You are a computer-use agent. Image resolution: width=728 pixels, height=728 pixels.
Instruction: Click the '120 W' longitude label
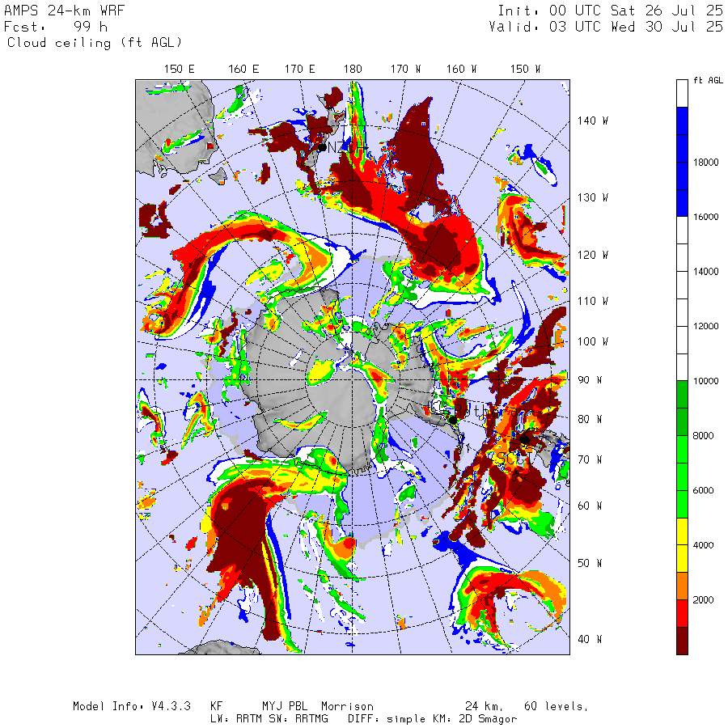(592, 256)
